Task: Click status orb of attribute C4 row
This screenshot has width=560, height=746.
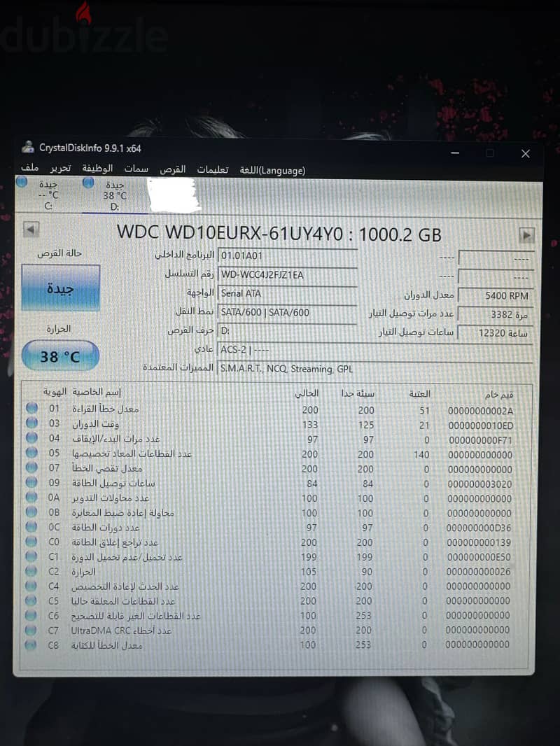Action: tap(31, 586)
